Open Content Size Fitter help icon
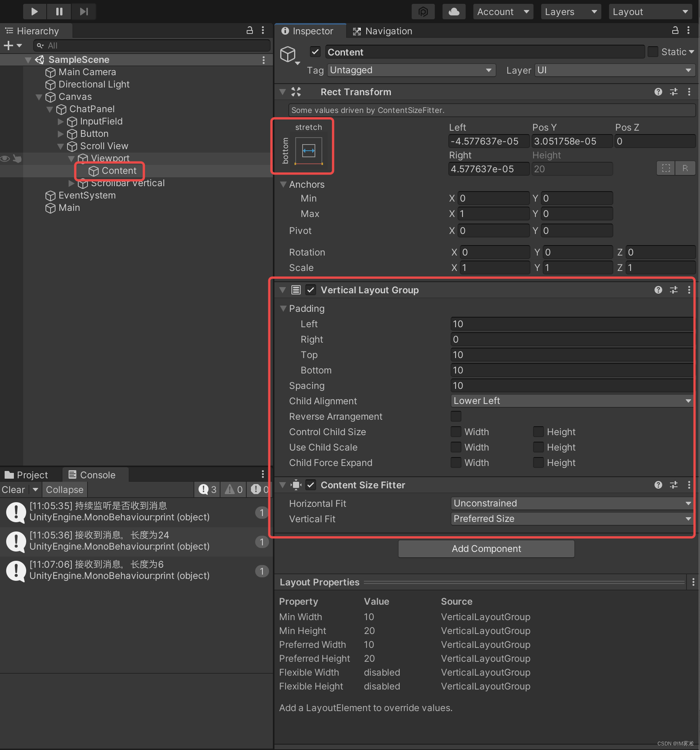Screen dimensions: 700x750 (658, 485)
